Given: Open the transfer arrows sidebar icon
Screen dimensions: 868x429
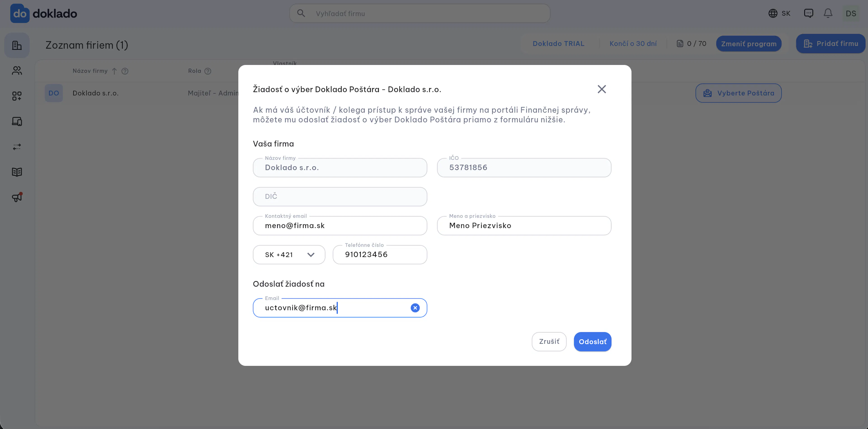Looking at the screenshot, I should 17,147.
